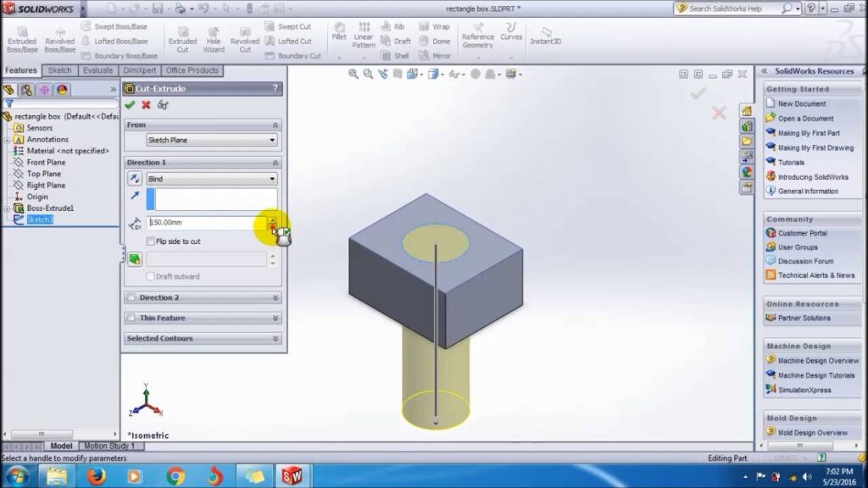
Task: Open File Explorer from the taskbar
Action: (57, 476)
